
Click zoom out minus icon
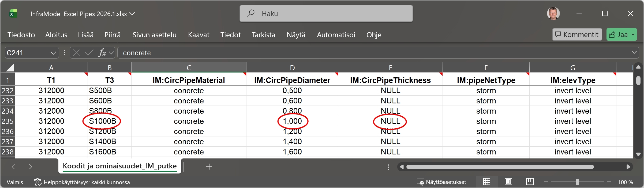pos(546,182)
